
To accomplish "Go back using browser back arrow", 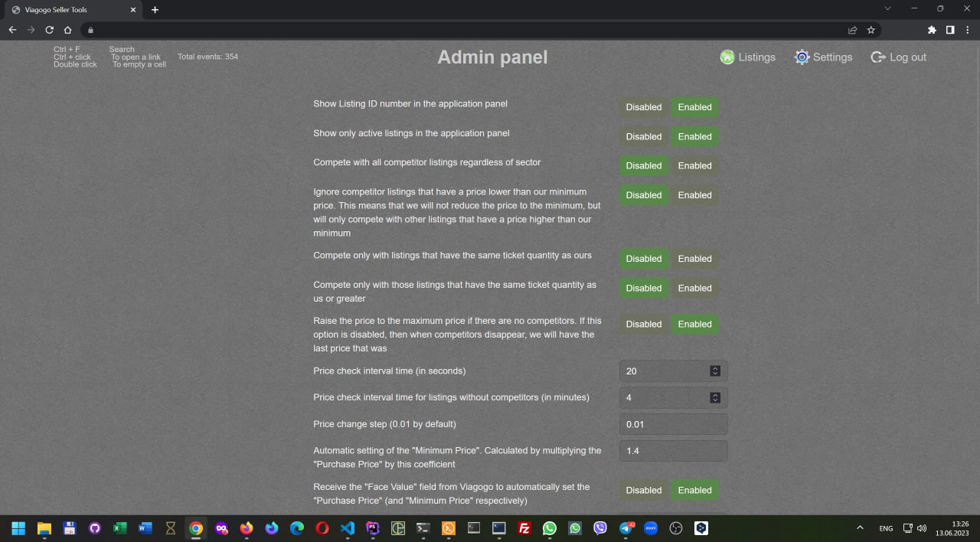I will (x=12, y=30).
